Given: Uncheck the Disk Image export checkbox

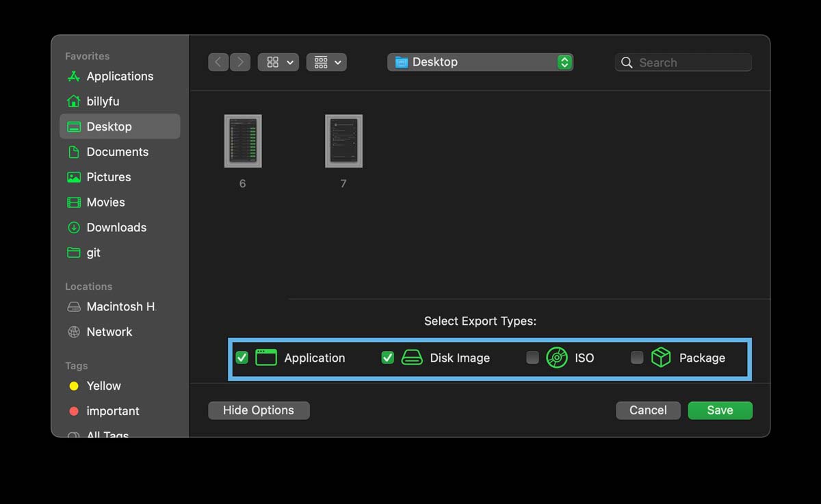Looking at the screenshot, I should pyautogui.click(x=388, y=358).
